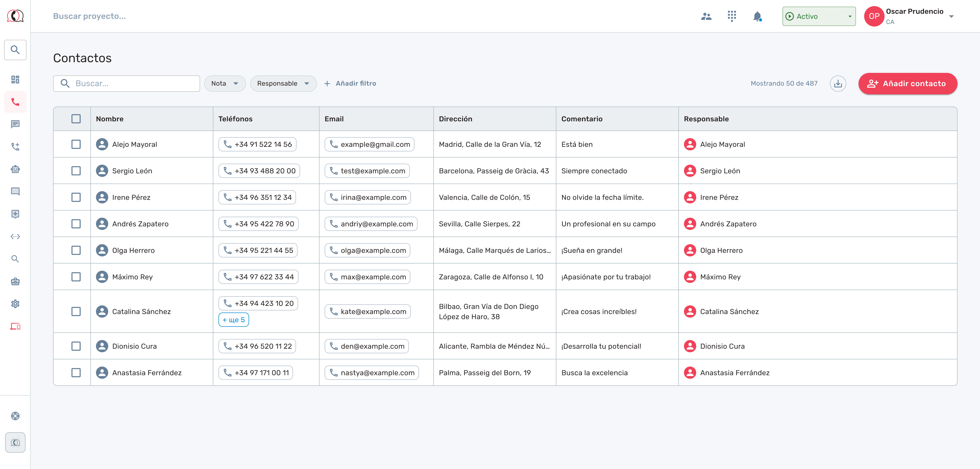Open the dashboard icon in sidebar
980x469 pixels.
pos(15,79)
